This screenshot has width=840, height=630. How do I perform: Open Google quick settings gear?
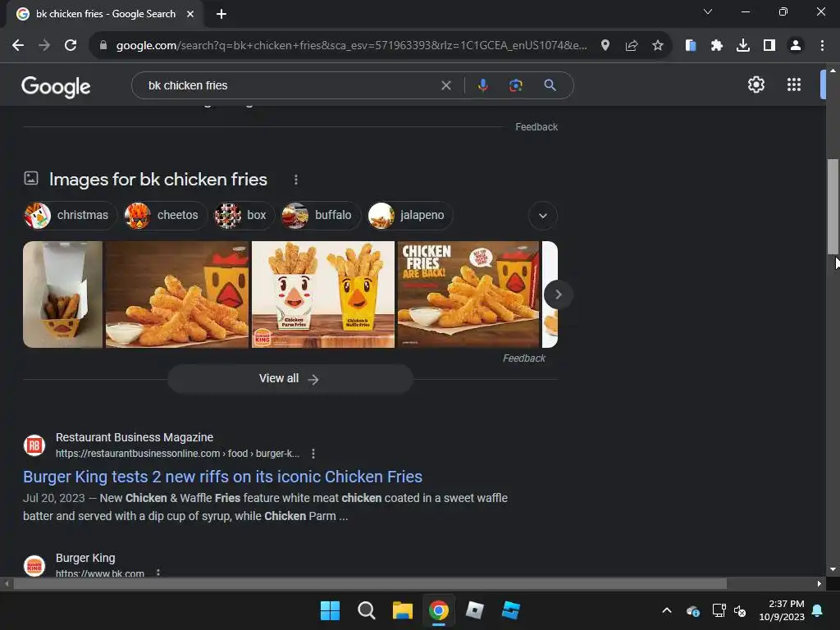tap(756, 84)
